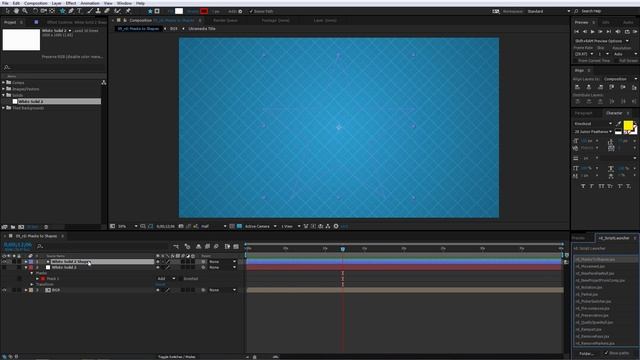
Task: Click Reset for Transform properties
Action: 160,284
